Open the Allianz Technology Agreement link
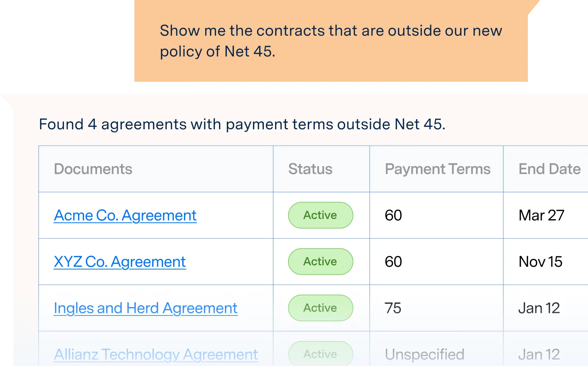This screenshot has width=588, height=366. click(x=156, y=354)
